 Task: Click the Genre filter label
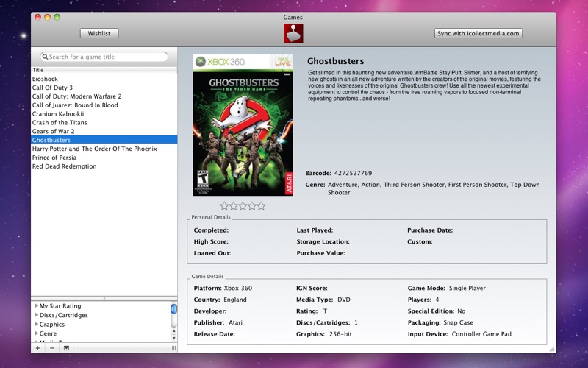pyautogui.click(x=48, y=333)
